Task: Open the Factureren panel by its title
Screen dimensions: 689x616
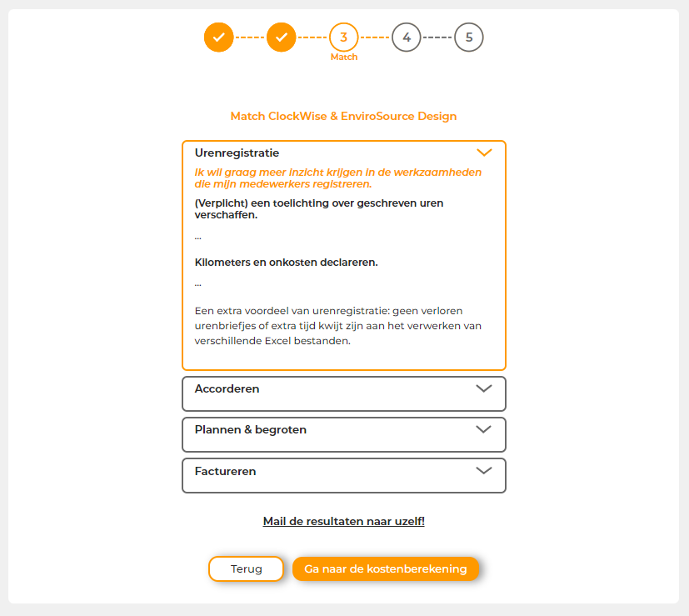Action: point(225,471)
